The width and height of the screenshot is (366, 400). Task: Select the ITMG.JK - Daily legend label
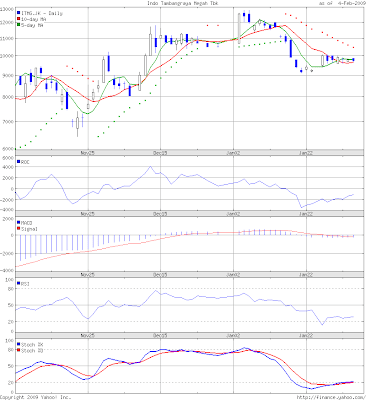coord(42,13)
